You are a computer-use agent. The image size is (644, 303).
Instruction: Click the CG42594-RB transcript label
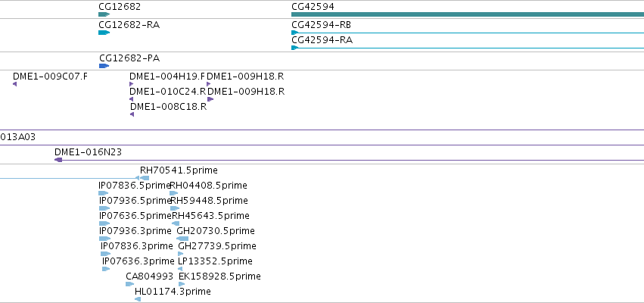tap(321, 25)
